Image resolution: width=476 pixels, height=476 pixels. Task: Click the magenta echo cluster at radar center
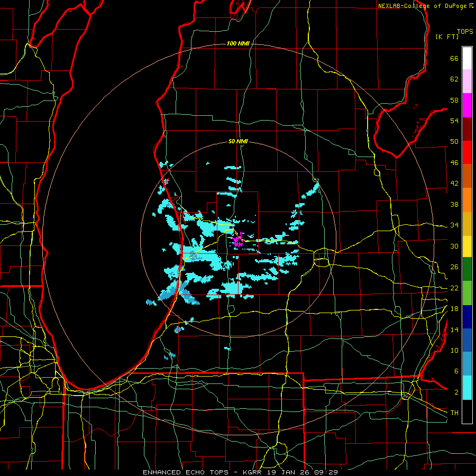[x=237, y=241]
